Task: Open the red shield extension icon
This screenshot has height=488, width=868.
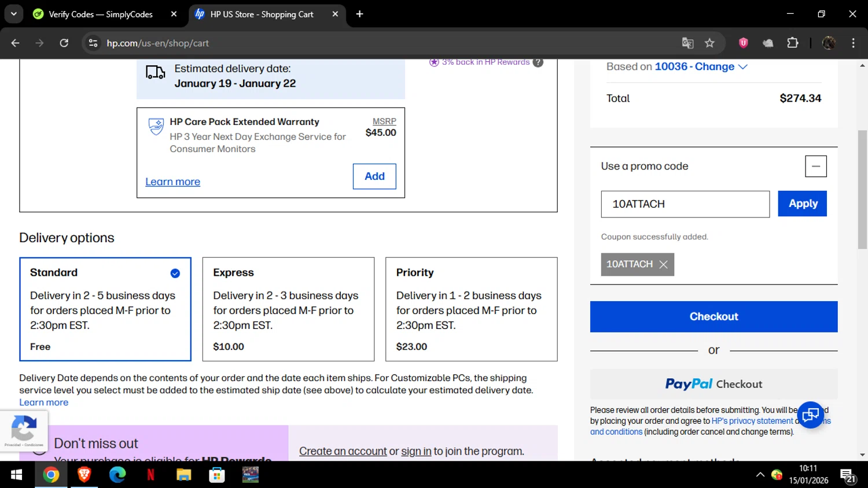Action: point(744,43)
